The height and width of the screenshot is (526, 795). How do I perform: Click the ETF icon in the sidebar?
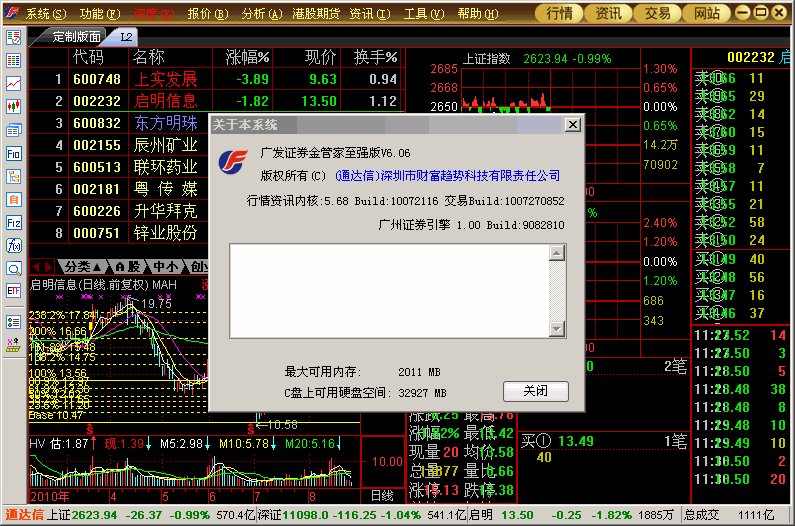[x=14, y=291]
